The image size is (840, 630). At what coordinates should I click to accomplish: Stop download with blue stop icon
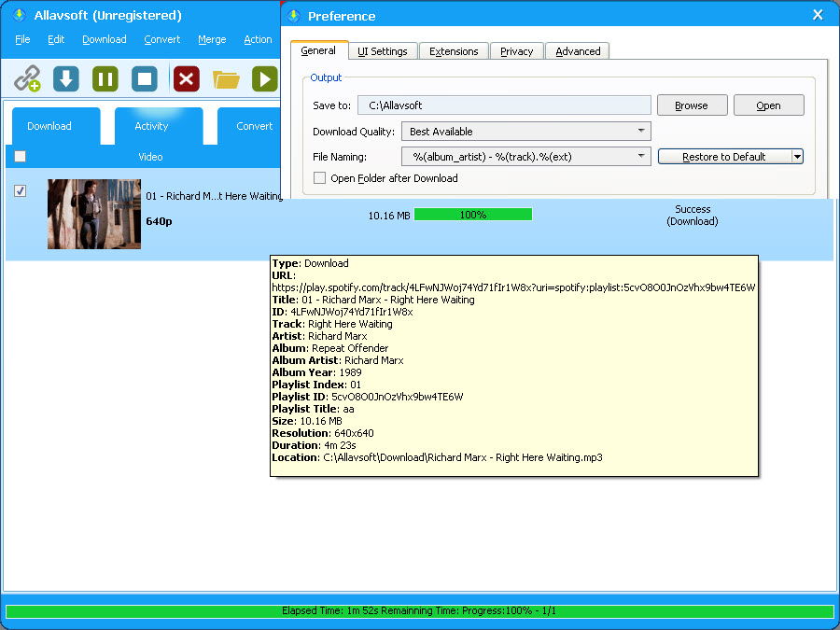point(145,79)
